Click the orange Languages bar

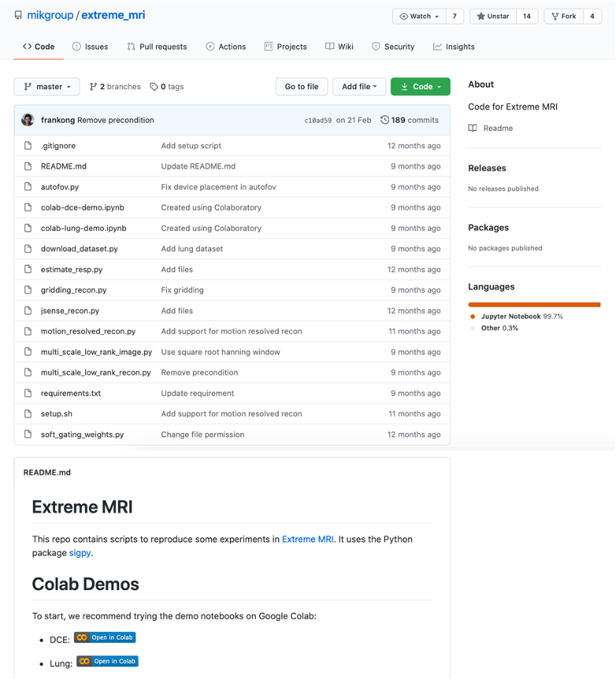coord(534,304)
